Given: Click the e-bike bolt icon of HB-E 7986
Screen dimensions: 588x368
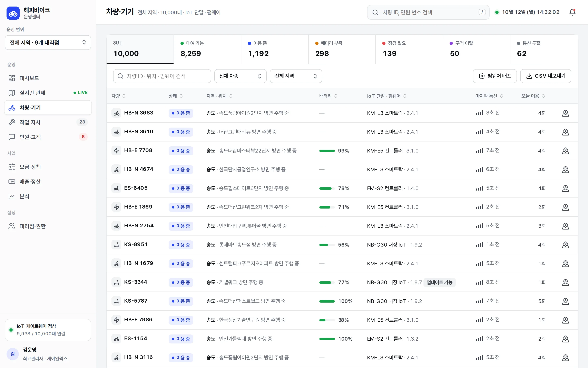Looking at the screenshot, I should coord(117,320).
